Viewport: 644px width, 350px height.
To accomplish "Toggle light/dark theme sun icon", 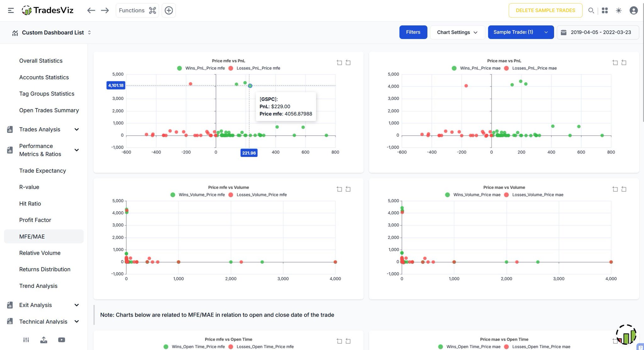I will 619,10.
